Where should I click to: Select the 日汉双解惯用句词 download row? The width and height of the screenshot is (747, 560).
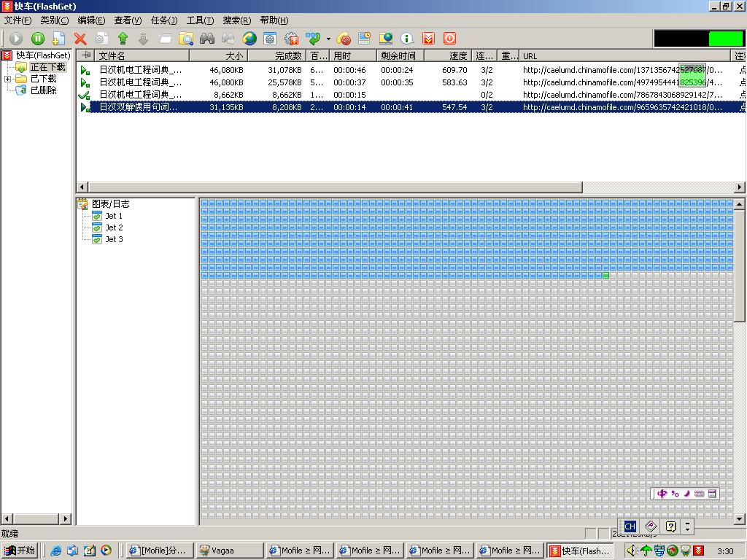[411, 107]
